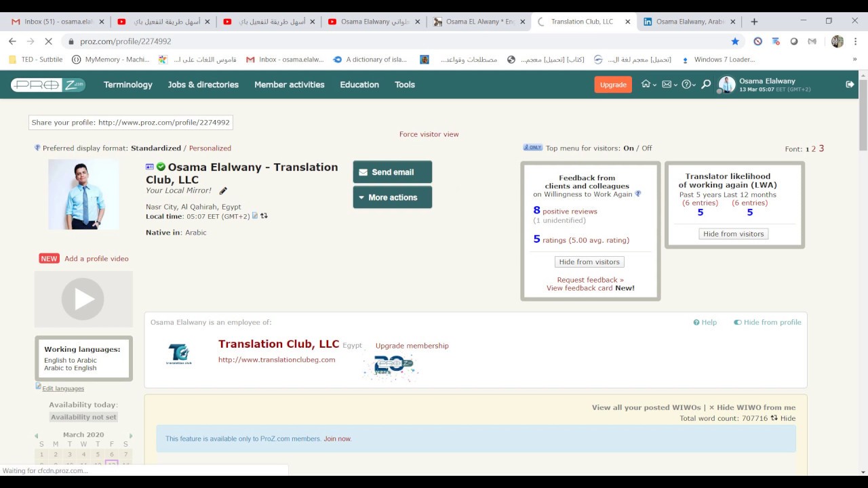Screen dimensions: 868x488
Task: Click the ID card icon beside profile name
Action: click(150, 167)
